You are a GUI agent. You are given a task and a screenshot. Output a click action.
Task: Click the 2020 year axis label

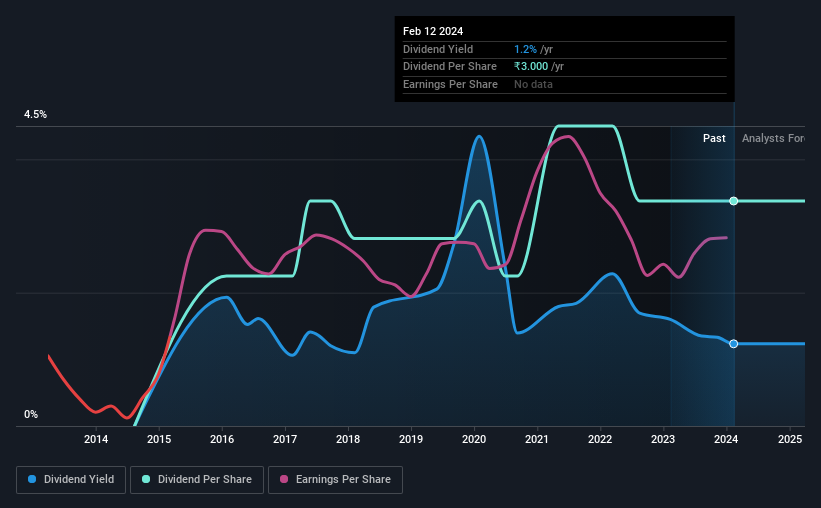tap(474, 439)
